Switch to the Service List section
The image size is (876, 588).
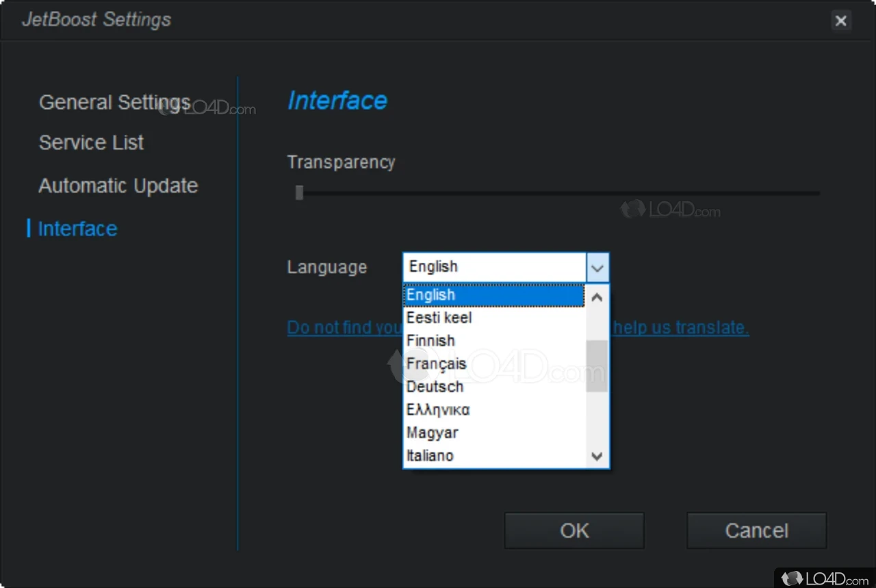[x=91, y=142]
